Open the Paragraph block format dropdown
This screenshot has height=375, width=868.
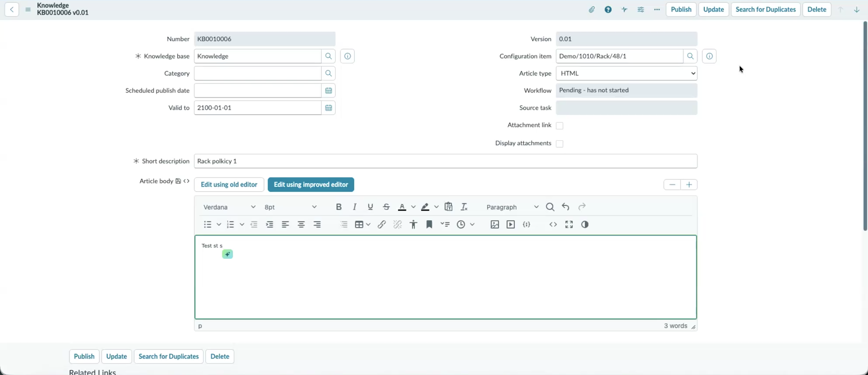click(x=512, y=207)
